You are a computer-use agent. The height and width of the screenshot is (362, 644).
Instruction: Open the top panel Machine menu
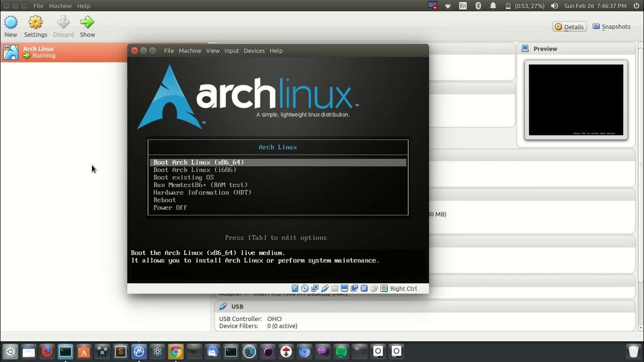coord(60,6)
